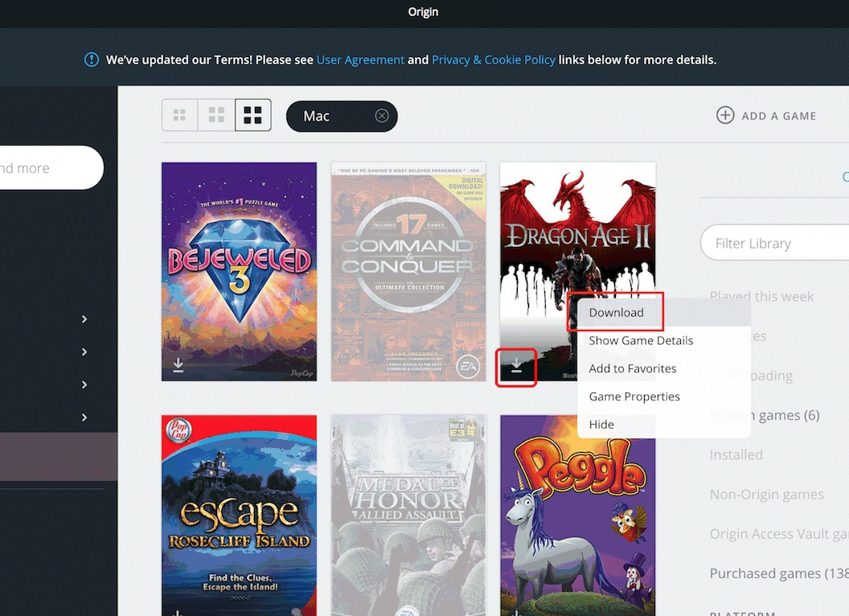Open the Bejeweled 3 game tile
The height and width of the screenshot is (616, 849).
click(239, 272)
